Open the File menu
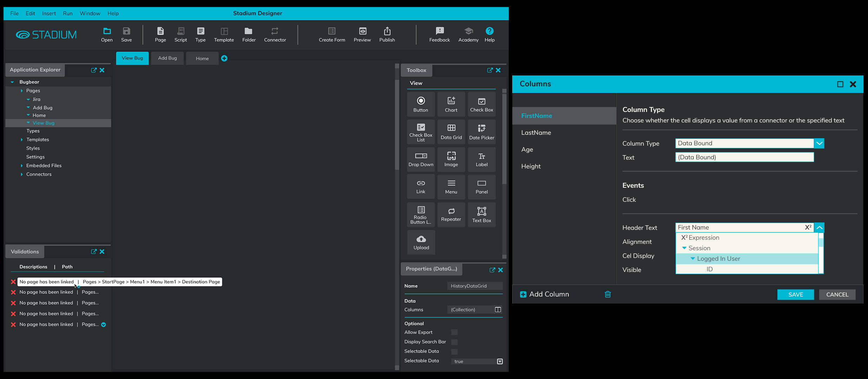 [x=14, y=13]
